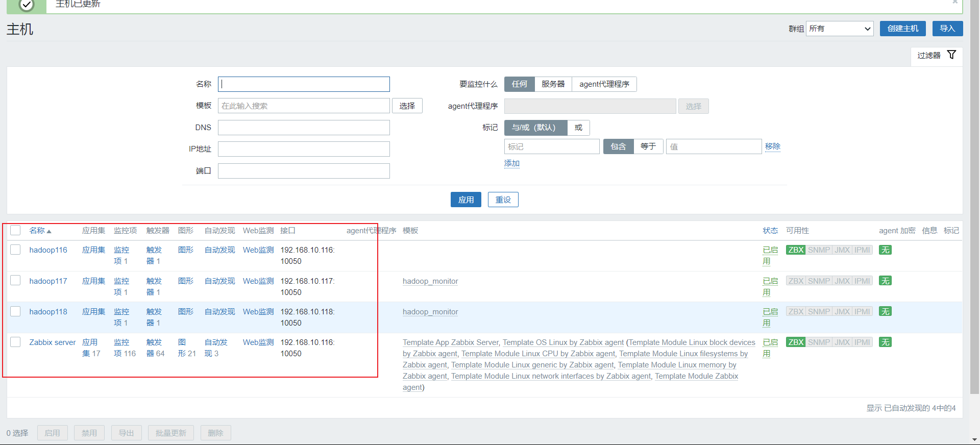This screenshot has height=445, width=980.
Task: Apply the filter with 应用
Action: pos(465,200)
